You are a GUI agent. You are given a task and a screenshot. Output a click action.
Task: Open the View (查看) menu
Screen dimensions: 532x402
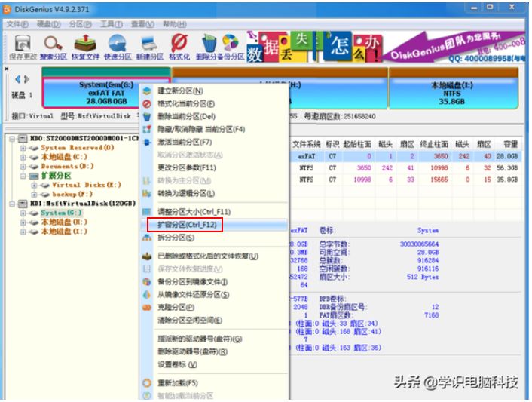click(142, 24)
